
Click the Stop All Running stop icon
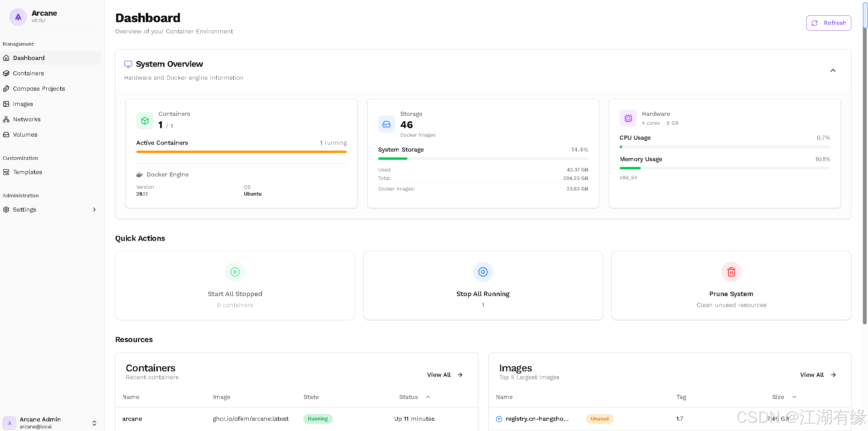483,272
